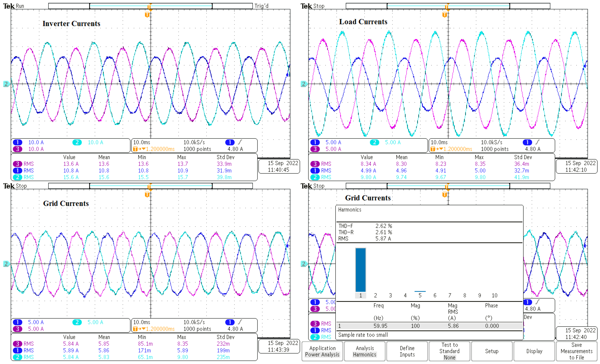Click channel 2 badge in Load Currents
Viewport: 600px width, 364px height.
[x=375, y=142]
